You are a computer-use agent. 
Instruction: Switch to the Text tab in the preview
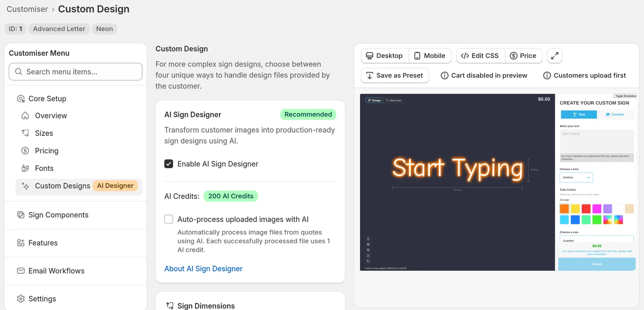[x=579, y=115]
